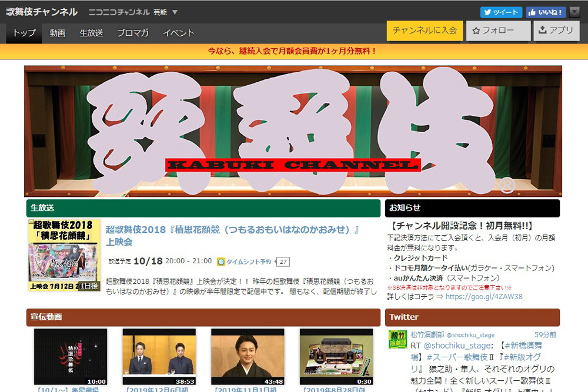Open the #スーパー歌舞伎Ⅱ hashtag link
The image size is (588, 392).
tap(460, 357)
